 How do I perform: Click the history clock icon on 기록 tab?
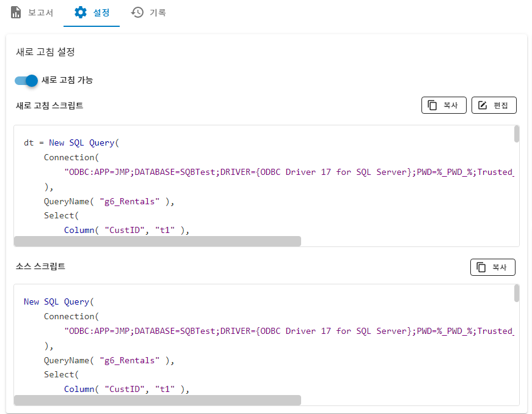click(x=137, y=12)
